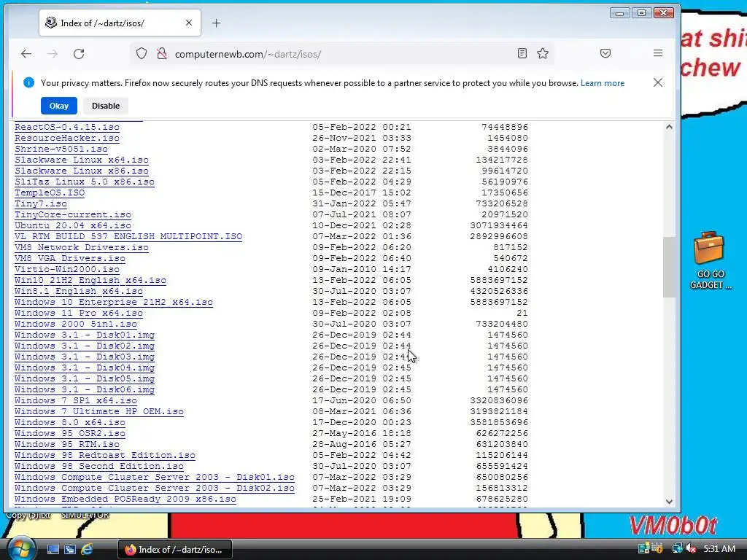Click the page scrollbar thumb

pos(669,267)
